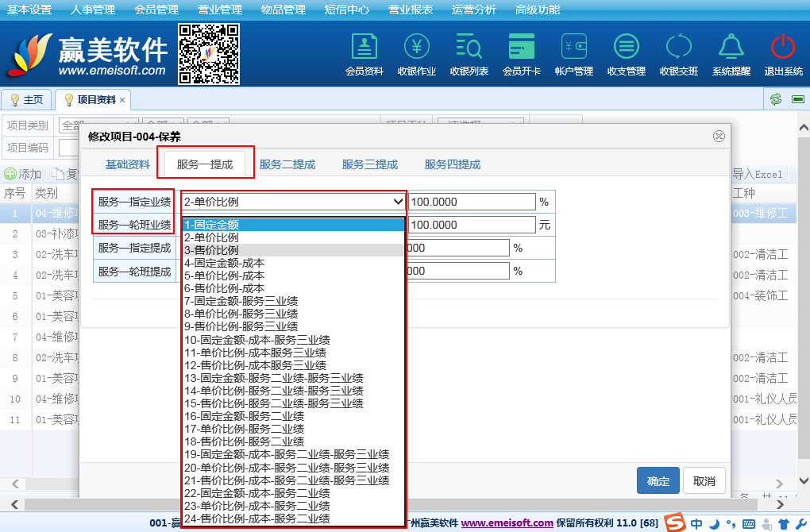Click the 收银交班 shift handover icon

679,54
